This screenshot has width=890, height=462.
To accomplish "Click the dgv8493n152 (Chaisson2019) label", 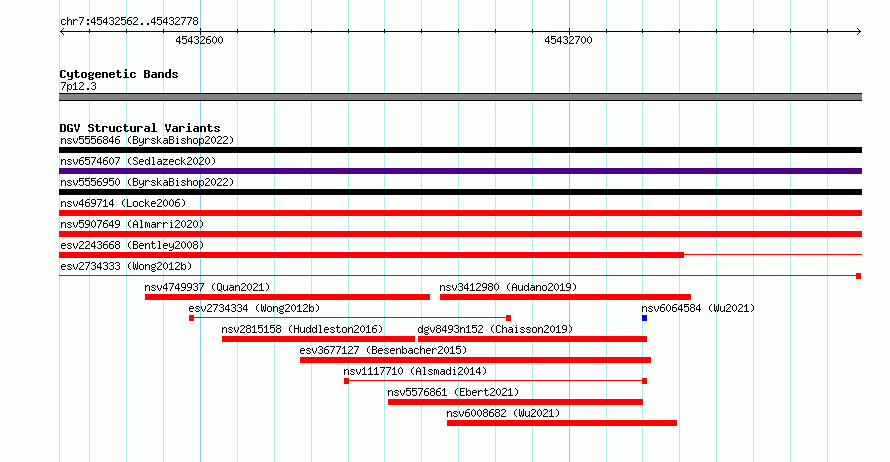I will pos(495,329).
